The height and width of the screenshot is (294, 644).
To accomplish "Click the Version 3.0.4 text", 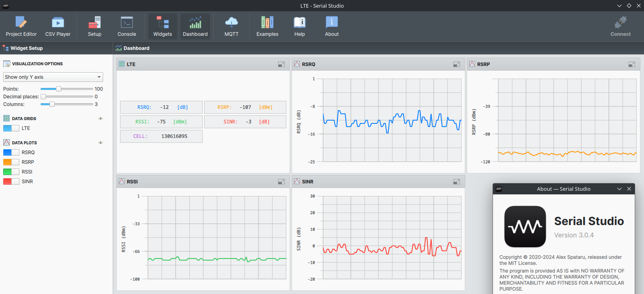I will point(574,235).
